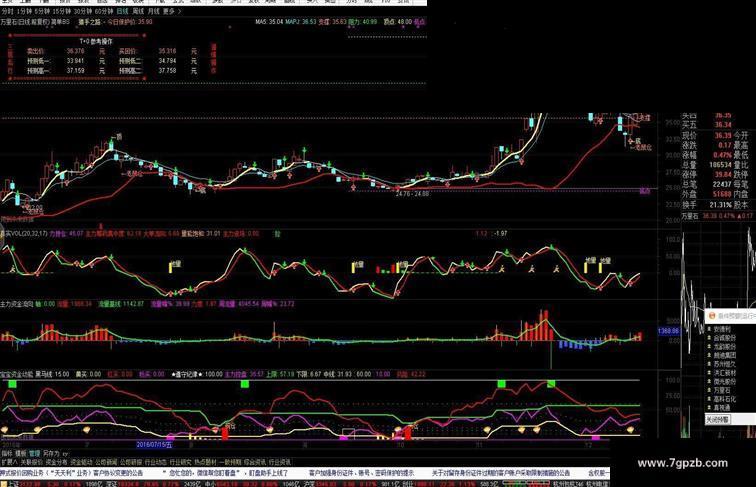Open the 天天利 业务 agreement announcement link
This screenshot has height=487, width=756.
pyautogui.click(x=71, y=473)
